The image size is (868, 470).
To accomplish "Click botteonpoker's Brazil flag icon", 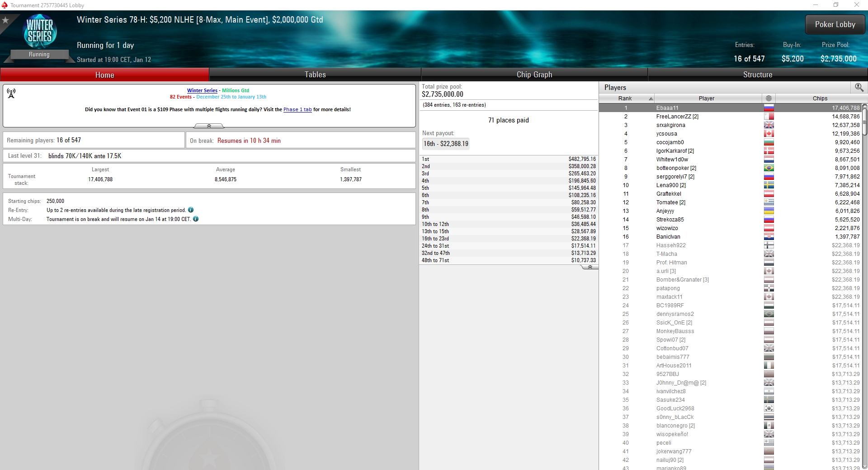I will (769, 168).
